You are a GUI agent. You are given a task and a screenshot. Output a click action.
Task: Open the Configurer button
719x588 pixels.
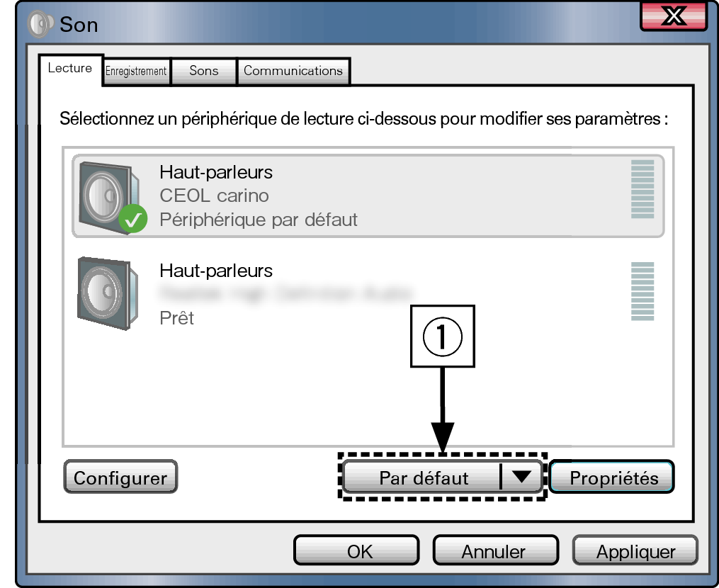click(120, 477)
